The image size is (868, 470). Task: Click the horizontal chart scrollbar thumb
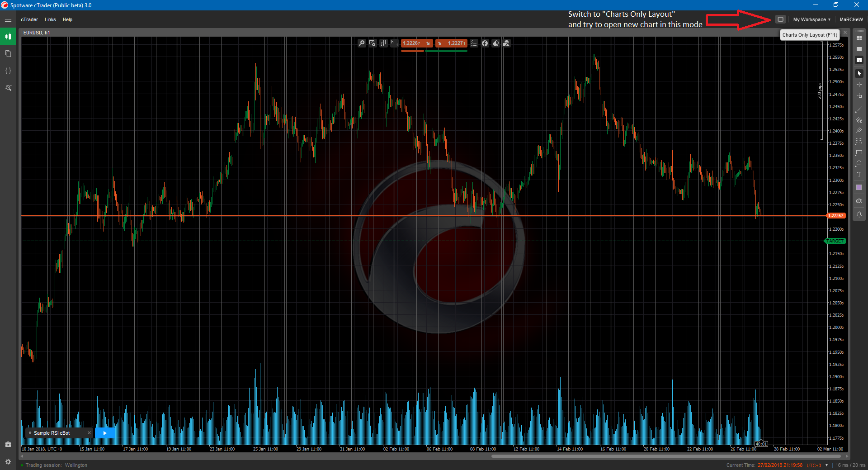(x=666, y=456)
